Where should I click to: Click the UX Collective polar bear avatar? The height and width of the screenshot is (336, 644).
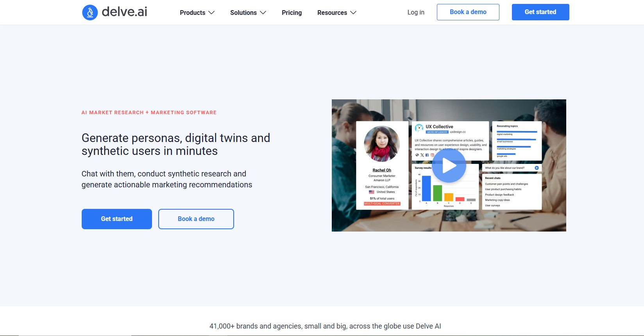419,128
